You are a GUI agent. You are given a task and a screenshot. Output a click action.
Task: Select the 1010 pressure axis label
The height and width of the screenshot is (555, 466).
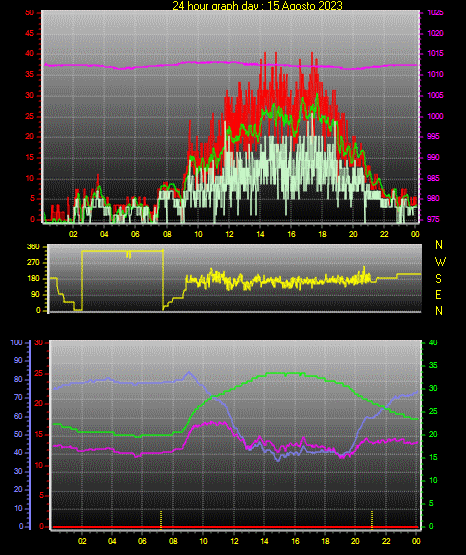435,74
